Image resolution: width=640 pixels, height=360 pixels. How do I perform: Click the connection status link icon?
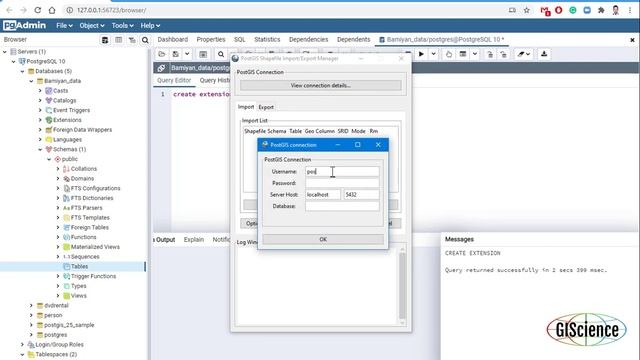point(161,68)
